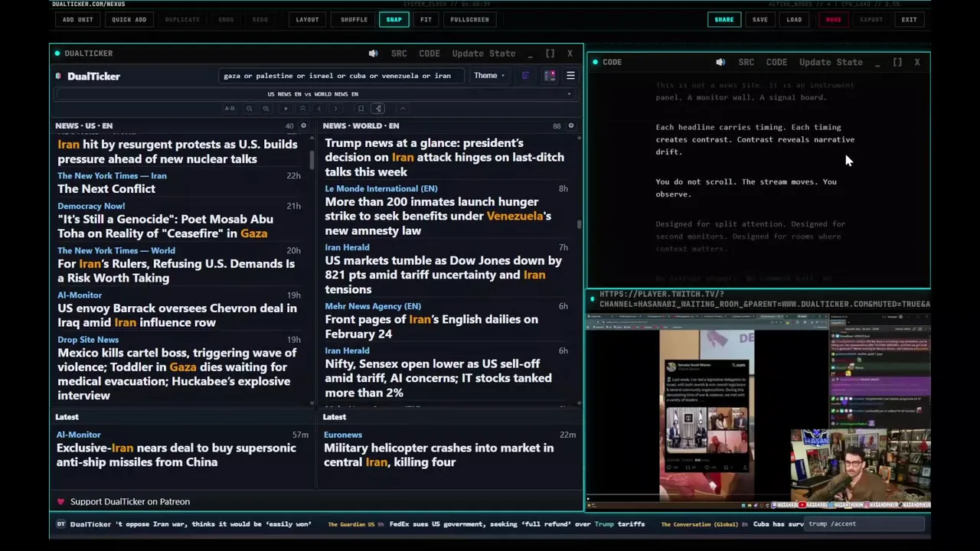
Task: Open the grid layout icon beside Theme
Action: point(550,76)
